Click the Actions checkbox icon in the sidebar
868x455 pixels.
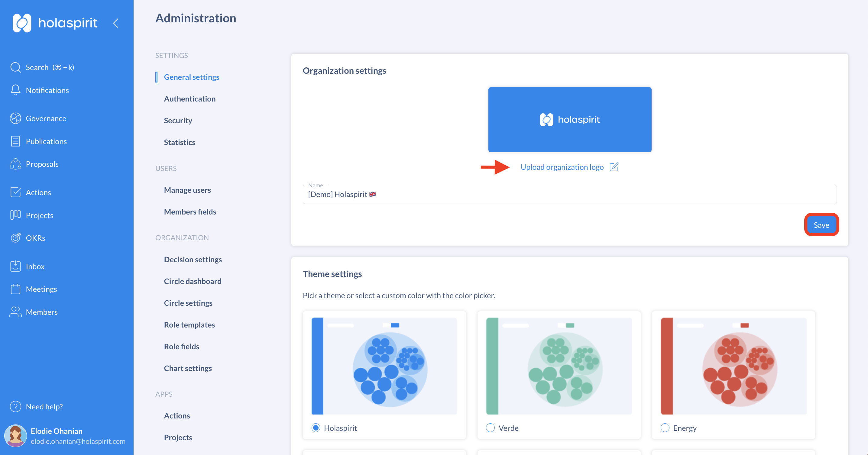(x=15, y=192)
